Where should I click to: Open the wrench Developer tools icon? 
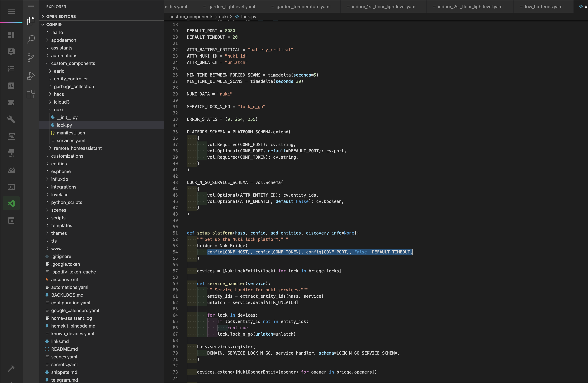pyautogui.click(x=11, y=119)
